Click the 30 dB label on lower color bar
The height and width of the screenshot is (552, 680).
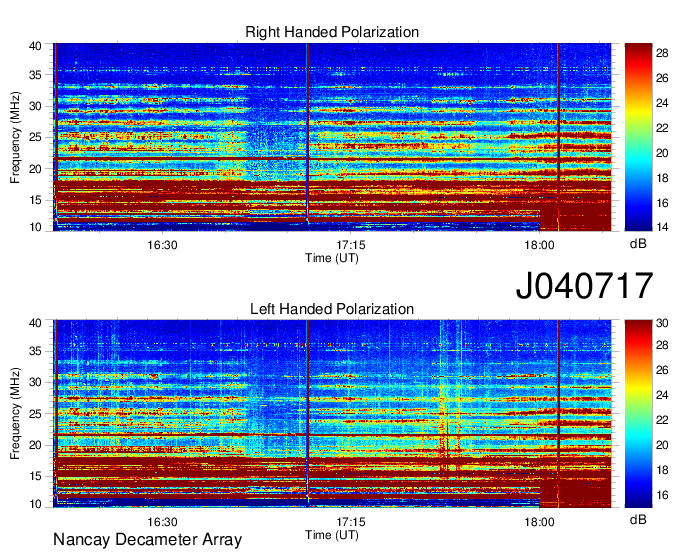point(662,323)
